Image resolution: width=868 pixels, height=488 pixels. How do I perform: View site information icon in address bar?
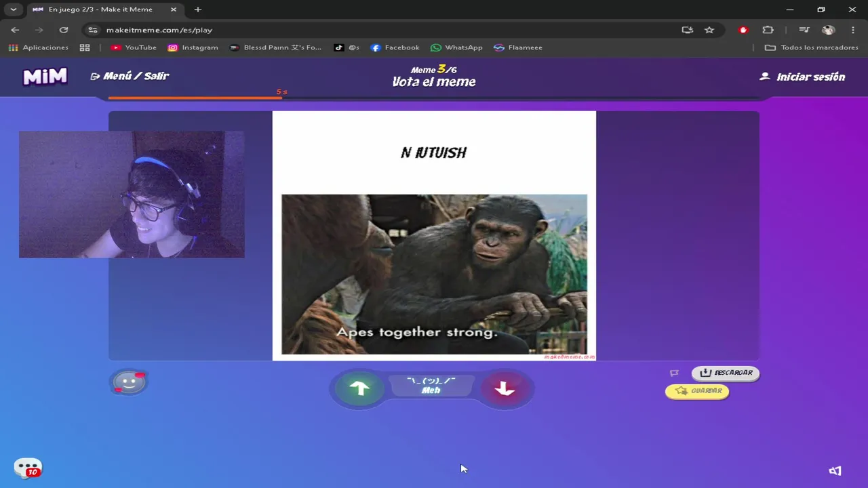[93, 30]
